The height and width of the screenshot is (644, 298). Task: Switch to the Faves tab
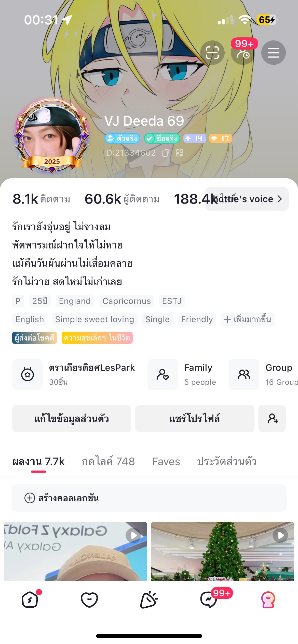click(166, 461)
